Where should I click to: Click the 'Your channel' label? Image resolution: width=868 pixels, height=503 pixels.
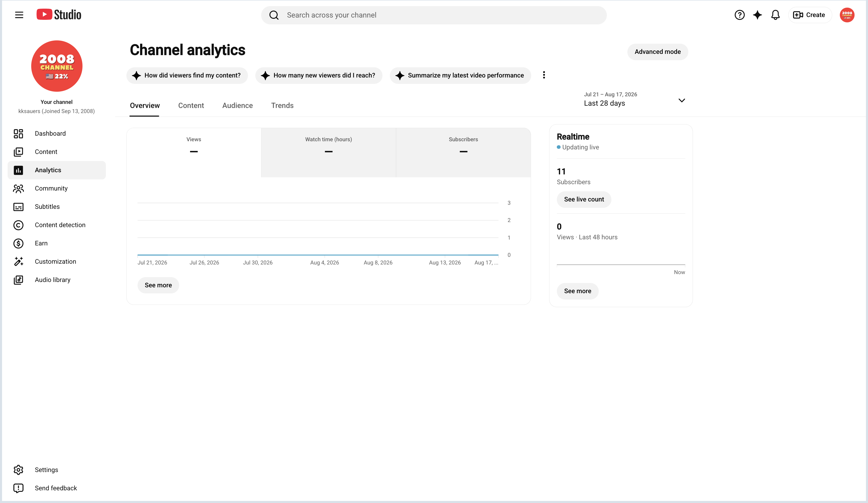tap(57, 102)
